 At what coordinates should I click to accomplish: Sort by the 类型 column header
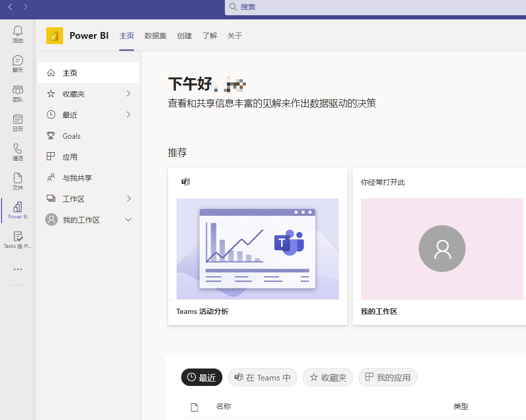461,406
